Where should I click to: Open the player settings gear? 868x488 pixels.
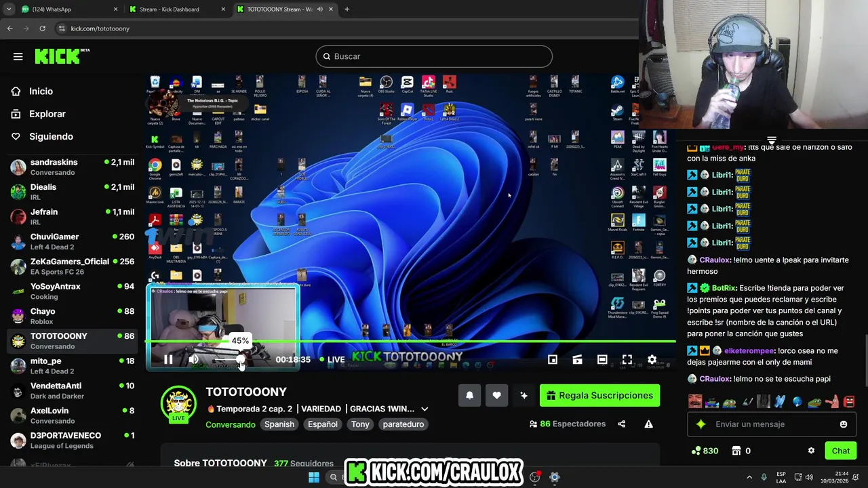[x=652, y=360]
